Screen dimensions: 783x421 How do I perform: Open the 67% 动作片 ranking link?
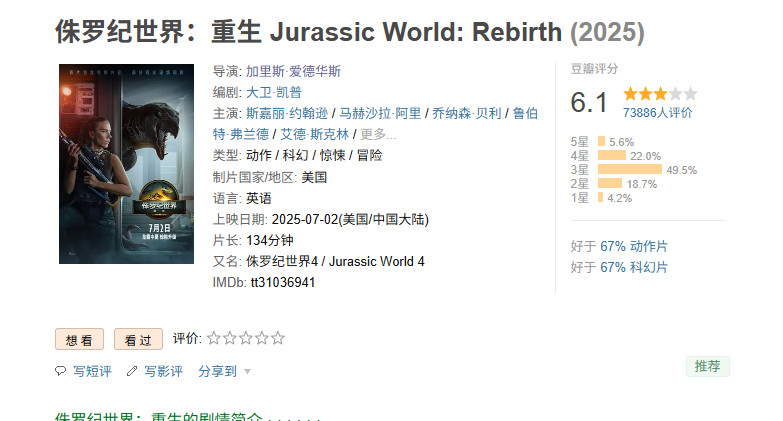tap(634, 246)
